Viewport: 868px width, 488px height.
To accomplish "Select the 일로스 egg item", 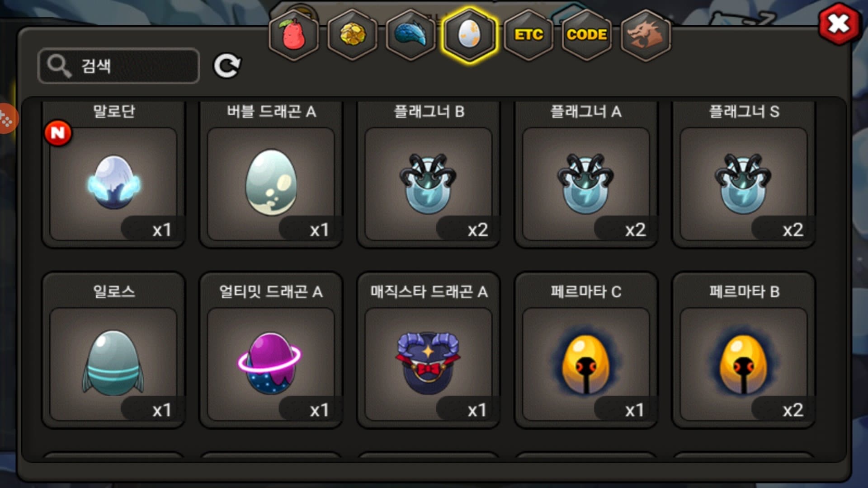I will click(x=113, y=350).
